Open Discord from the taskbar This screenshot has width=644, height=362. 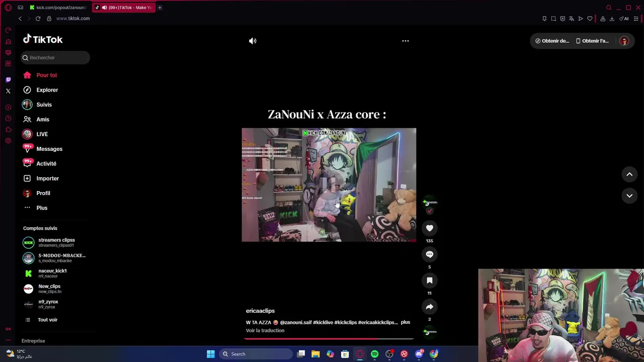point(419,354)
